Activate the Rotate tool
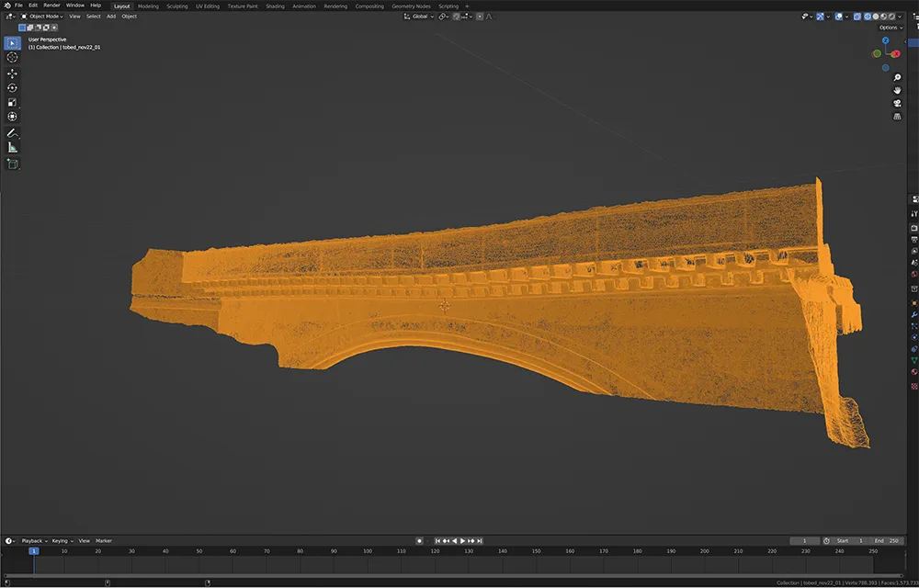 pos(12,87)
